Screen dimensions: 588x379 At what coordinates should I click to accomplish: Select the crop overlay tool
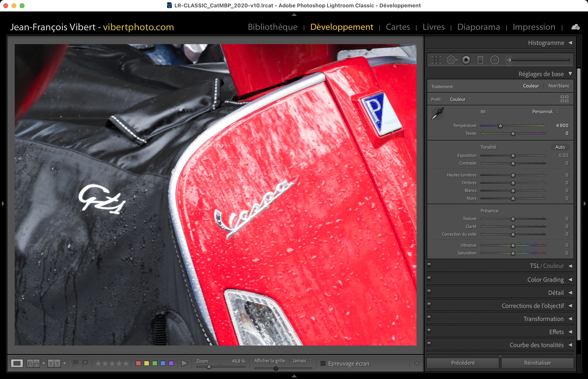(436, 60)
